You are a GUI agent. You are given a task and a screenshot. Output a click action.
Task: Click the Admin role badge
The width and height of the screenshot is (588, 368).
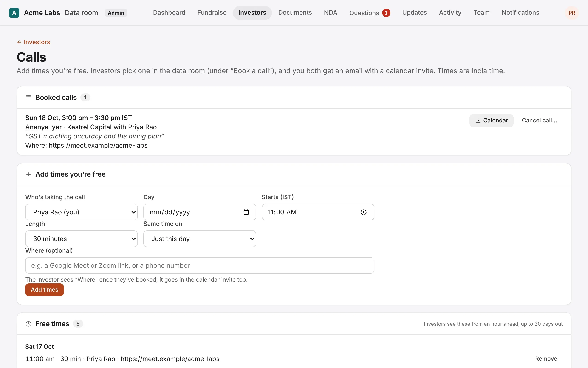(116, 13)
